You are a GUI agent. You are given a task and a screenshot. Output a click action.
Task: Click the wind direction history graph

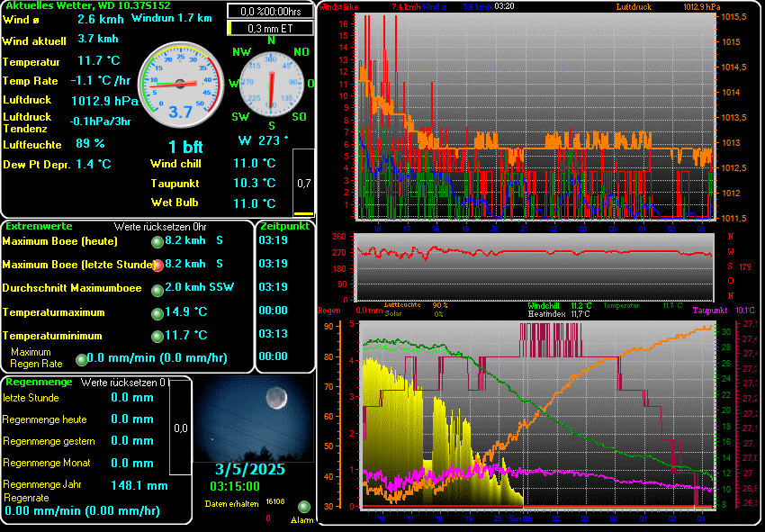click(x=535, y=267)
